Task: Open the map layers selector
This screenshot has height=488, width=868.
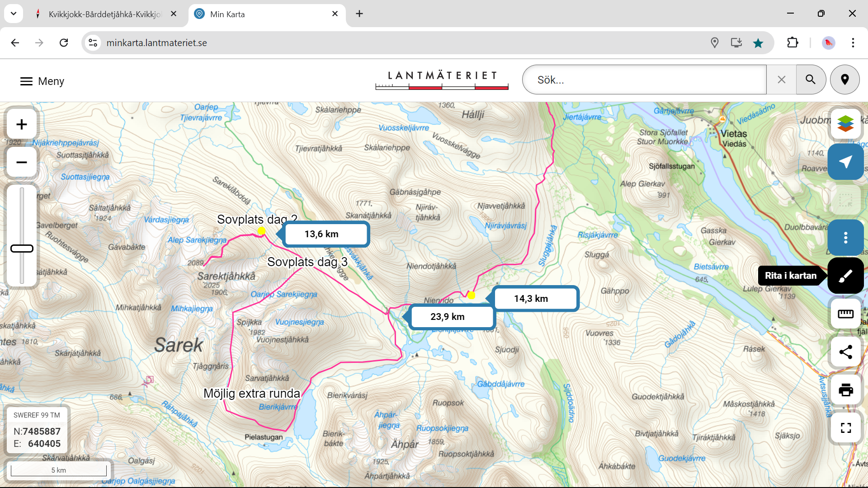Action: coord(845,124)
